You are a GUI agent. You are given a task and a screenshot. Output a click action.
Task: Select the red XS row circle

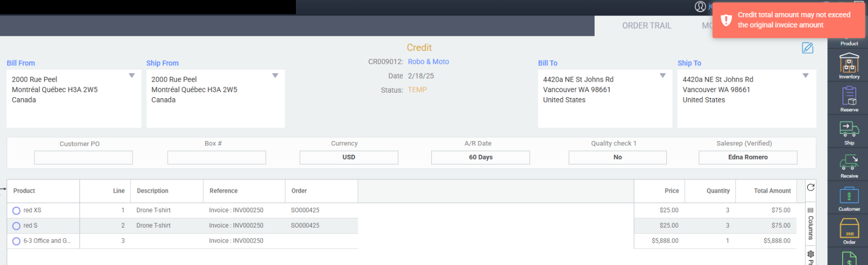[16, 211]
